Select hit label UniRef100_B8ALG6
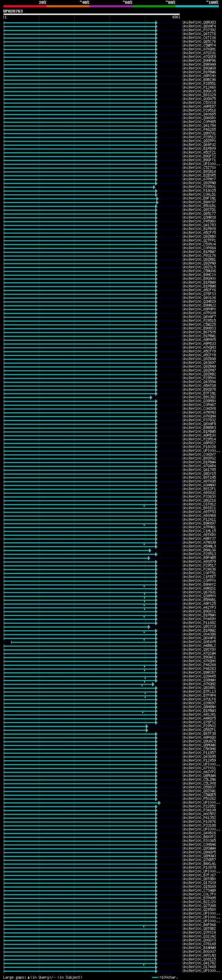Screen dimensions: 222x980 [x=199, y=550]
